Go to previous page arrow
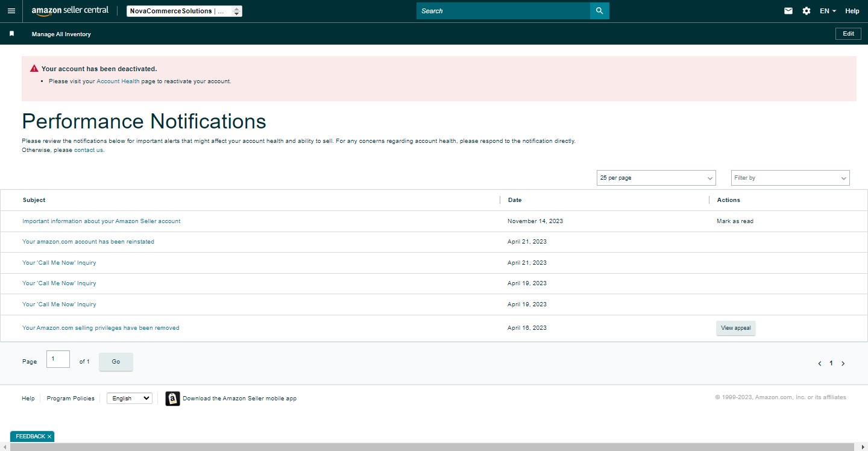This screenshot has width=868, height=451. [820, 364]
